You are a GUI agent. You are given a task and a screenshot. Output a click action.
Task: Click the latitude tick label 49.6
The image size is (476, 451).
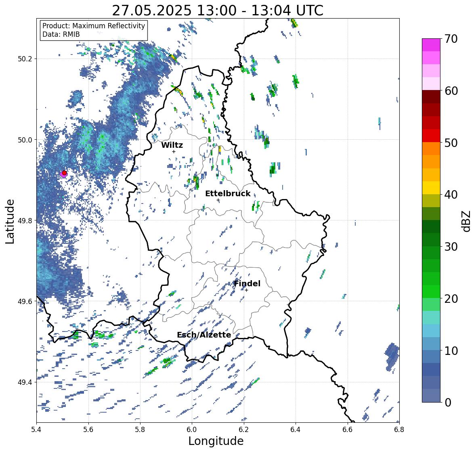[x=25, y=301]
